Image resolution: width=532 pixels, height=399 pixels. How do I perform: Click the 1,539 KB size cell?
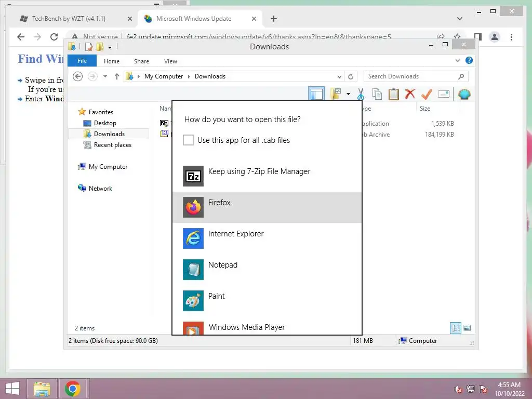pos(443,124)
